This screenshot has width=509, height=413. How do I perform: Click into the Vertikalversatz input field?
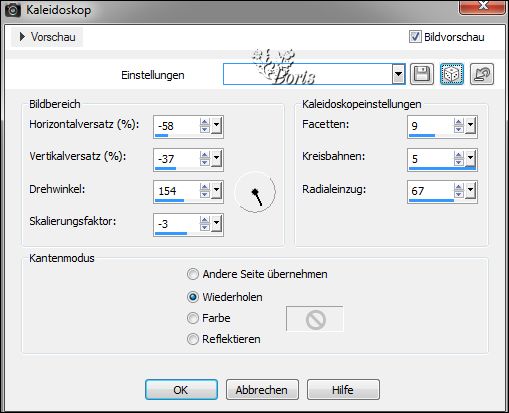pyautogui.click(x=177, y=159)
